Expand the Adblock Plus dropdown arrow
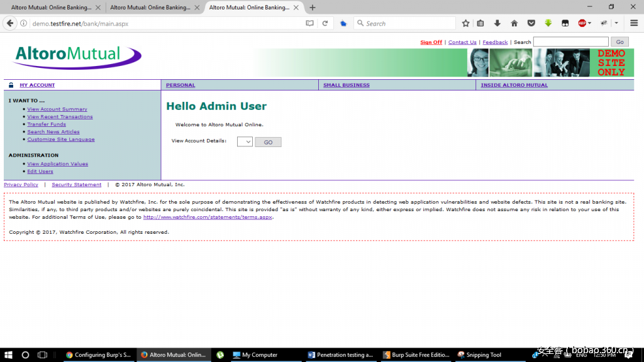The height and width of the screenshot is (362, 644). point(590,23)
